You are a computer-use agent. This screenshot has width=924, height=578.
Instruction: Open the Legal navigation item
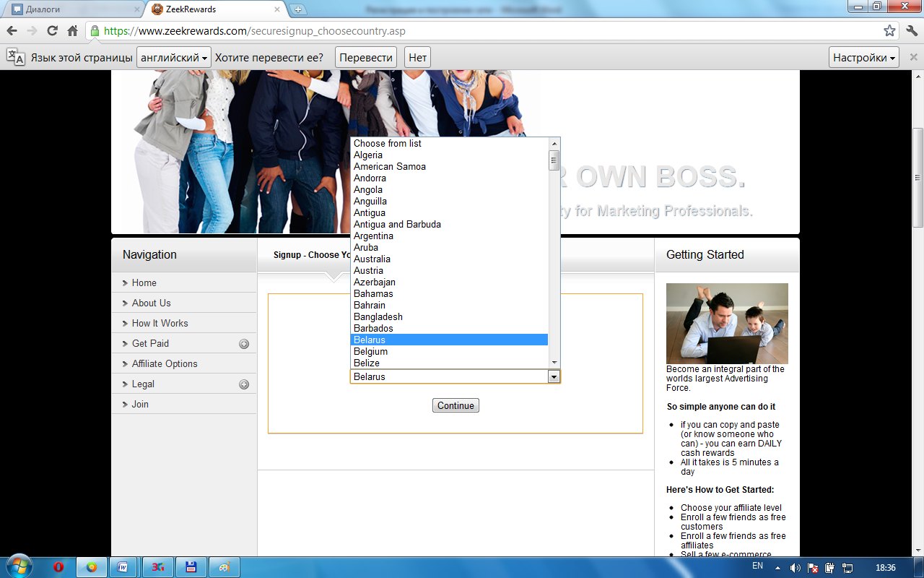[143, 384]
